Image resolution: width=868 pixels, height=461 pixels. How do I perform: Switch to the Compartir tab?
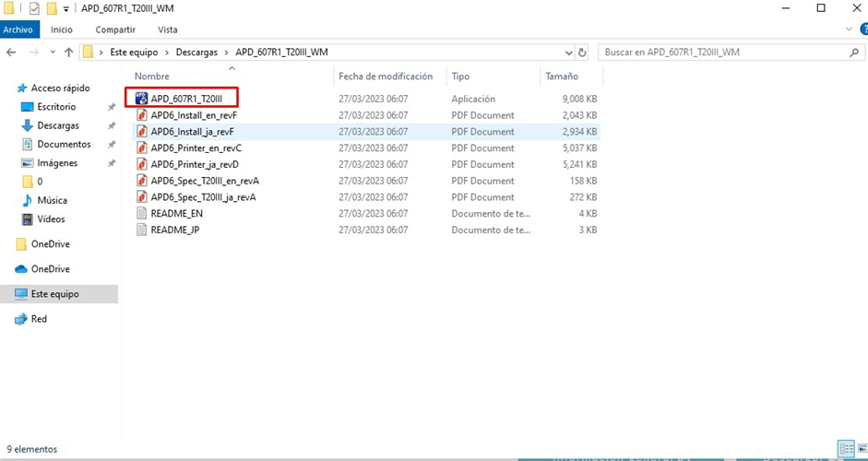pyautogui.click(x=114, y=30)
